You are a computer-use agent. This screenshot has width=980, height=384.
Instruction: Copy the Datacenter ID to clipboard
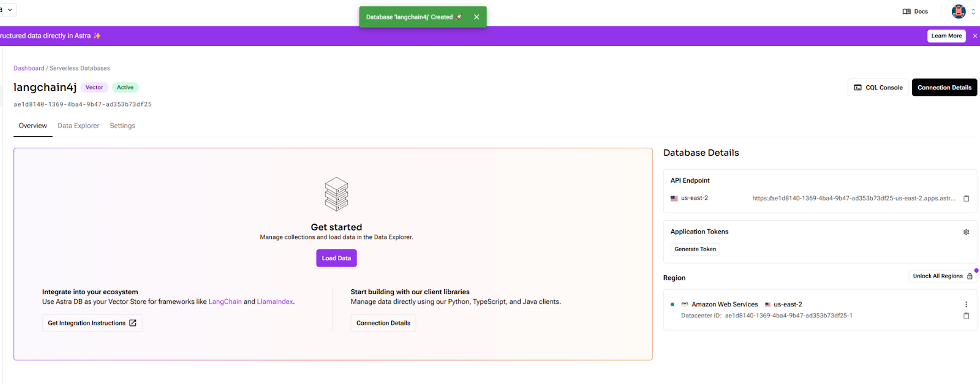click(x=966, y=316)
